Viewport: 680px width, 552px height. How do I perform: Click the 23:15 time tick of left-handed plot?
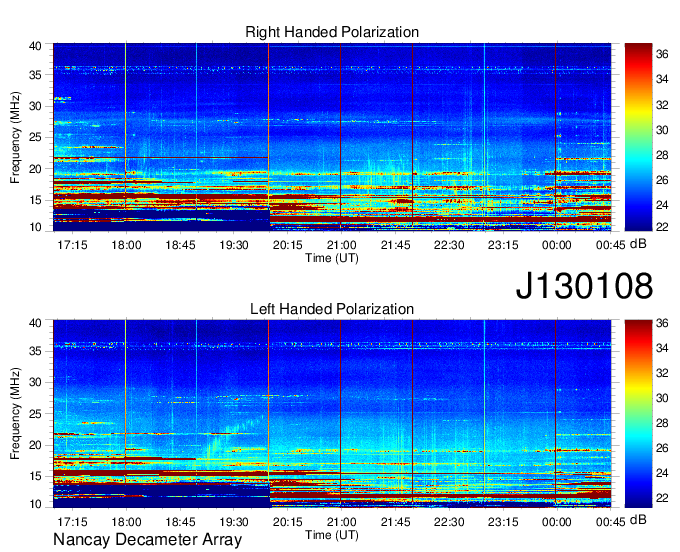pos(503,522)
